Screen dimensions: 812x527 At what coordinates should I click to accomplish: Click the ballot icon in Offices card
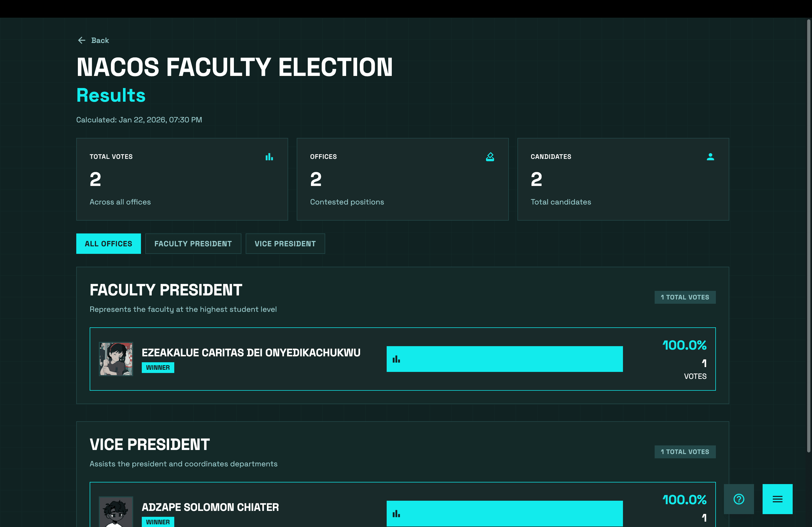(x=490, y=157)
